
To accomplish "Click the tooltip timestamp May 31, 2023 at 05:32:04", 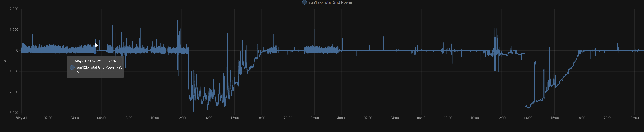I will (x=95, y=61).
